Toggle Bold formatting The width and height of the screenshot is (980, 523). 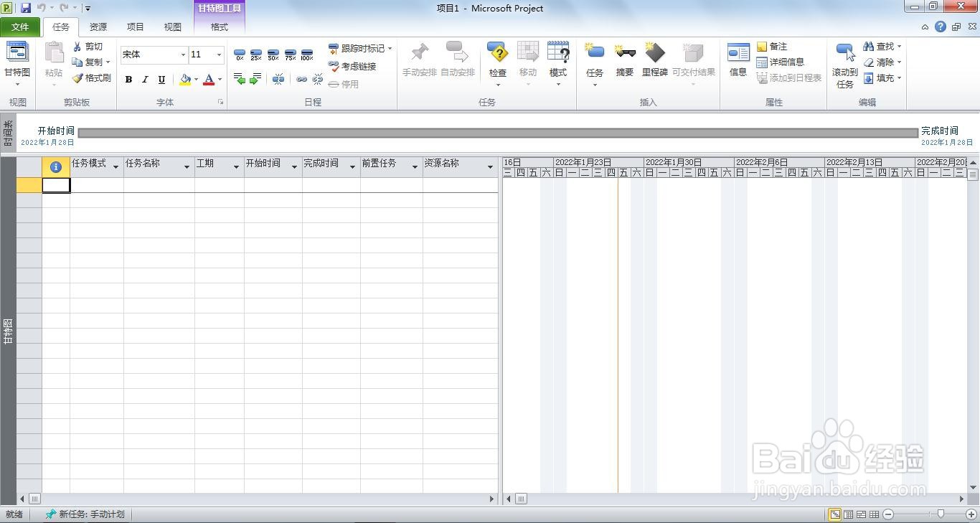[128, 80]
